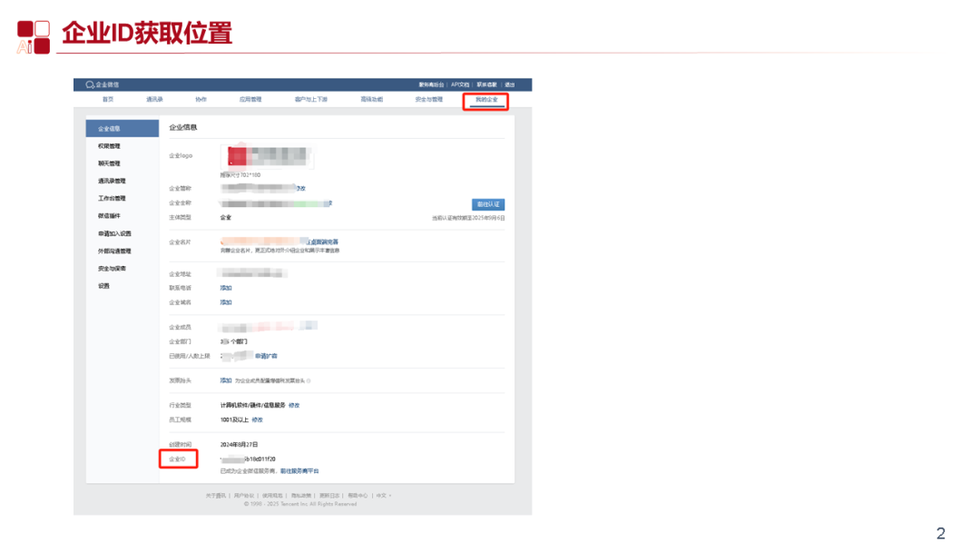Open the 服务商后台 link in top bar

point(431,84)
